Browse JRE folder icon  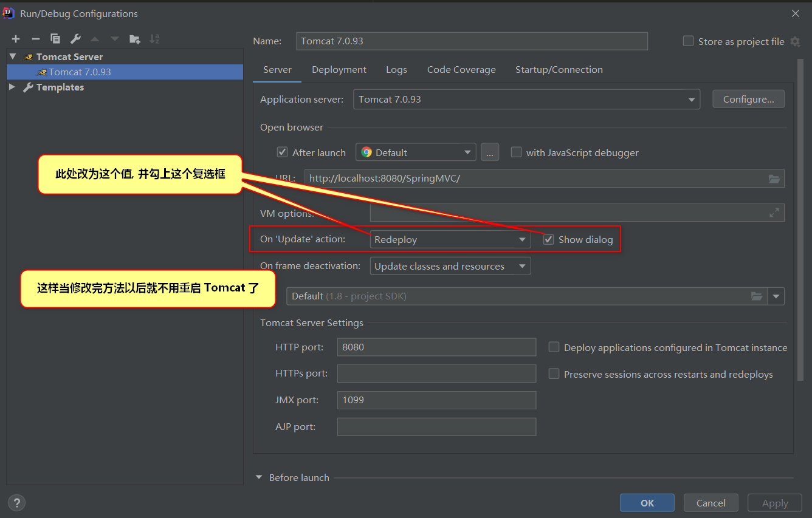pyautogui.click(x=756, y=296)
